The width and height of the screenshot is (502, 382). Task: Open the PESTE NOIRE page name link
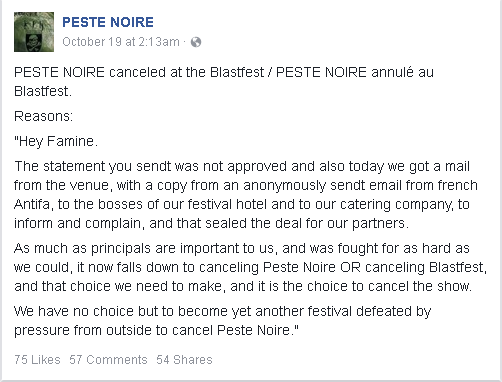pyautogui.click(x=108, y=22)
